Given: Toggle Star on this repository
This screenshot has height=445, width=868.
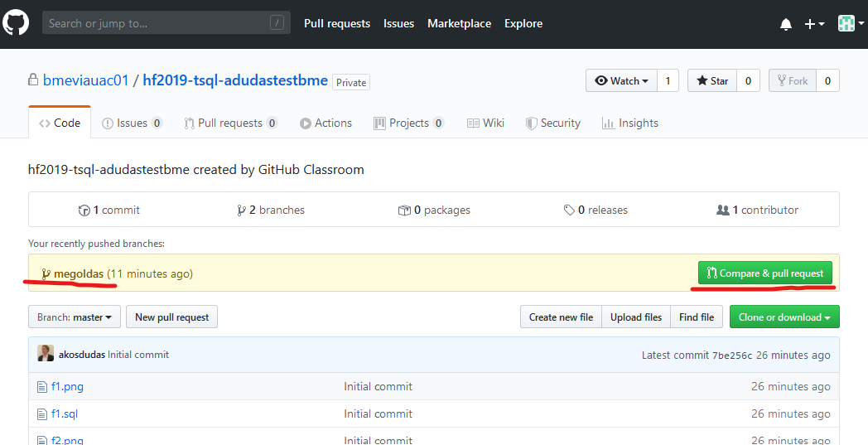Looking at the screenshot, I should tap(712, 80).
